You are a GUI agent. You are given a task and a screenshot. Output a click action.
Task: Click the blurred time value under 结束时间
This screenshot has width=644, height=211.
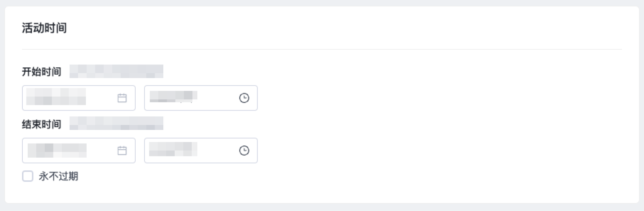tap(173, 149)
